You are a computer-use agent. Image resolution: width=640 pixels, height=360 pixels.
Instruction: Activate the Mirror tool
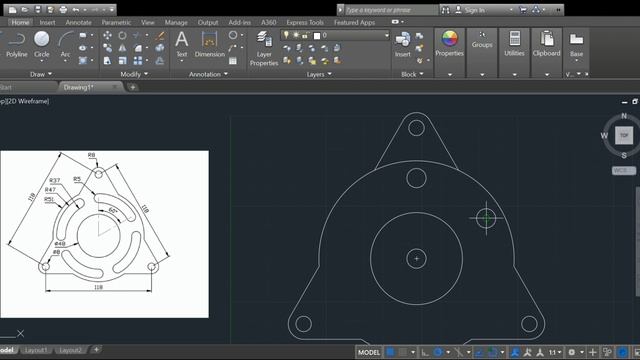point(122,48)
